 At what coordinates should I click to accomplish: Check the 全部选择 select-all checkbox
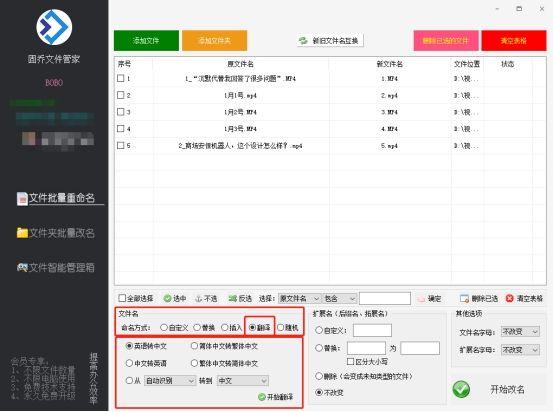coord(122,298)
